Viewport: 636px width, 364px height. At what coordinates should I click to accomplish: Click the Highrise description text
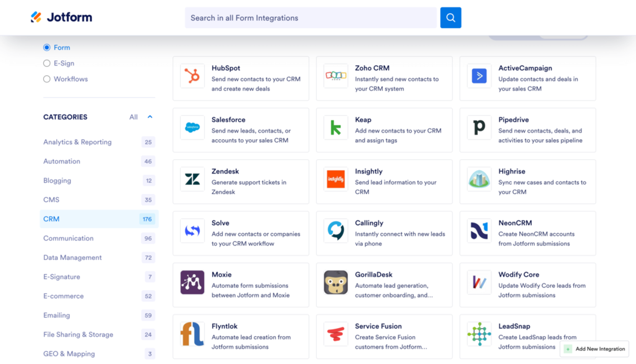tap(542, 187)
